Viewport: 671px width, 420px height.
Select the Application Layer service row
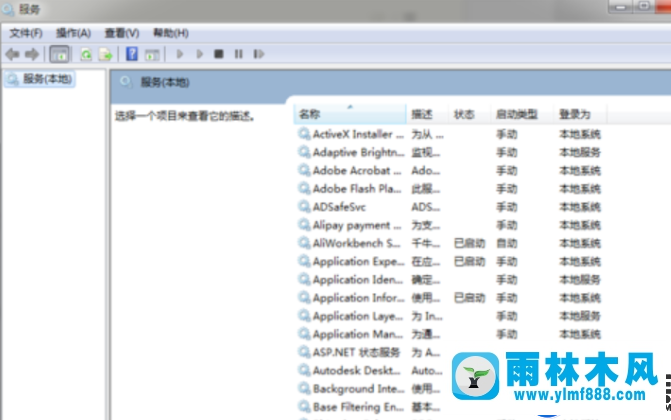tap(449, 316)
